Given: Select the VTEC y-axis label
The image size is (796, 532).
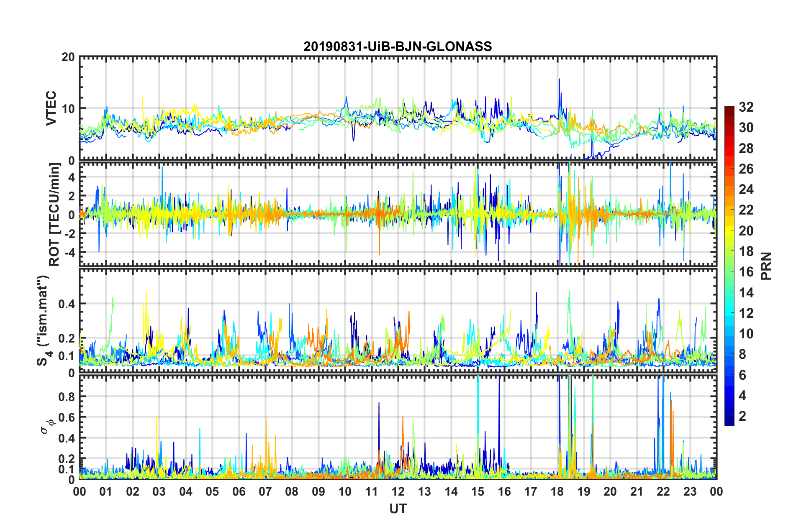Looking at the screenshot, I should click(51, 109).
